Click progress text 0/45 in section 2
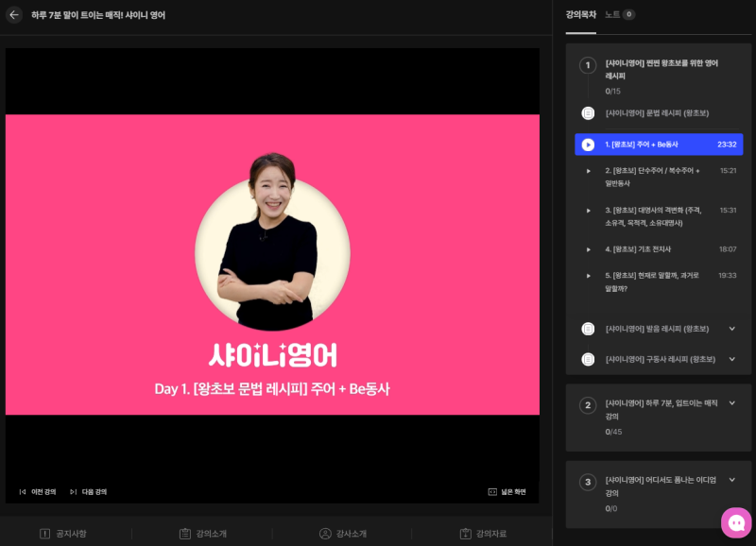Image resolution: width=756 pixels, height=546 pixels. (x=613, y=432)
